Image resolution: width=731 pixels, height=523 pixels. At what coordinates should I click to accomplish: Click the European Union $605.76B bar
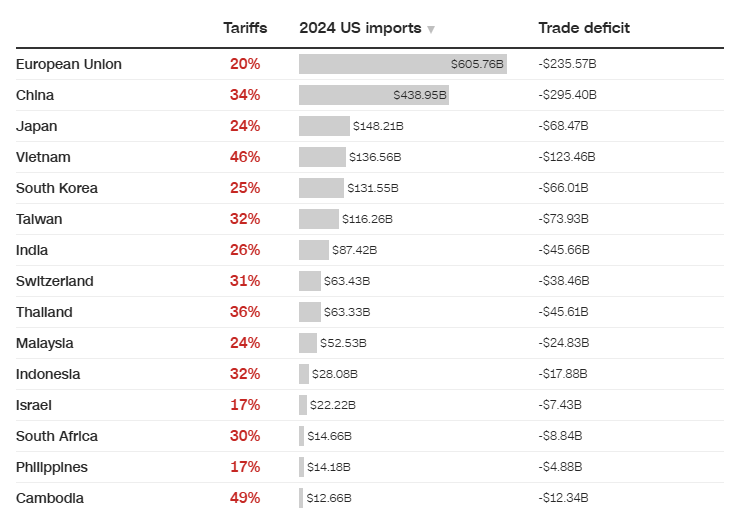point(402,64)
